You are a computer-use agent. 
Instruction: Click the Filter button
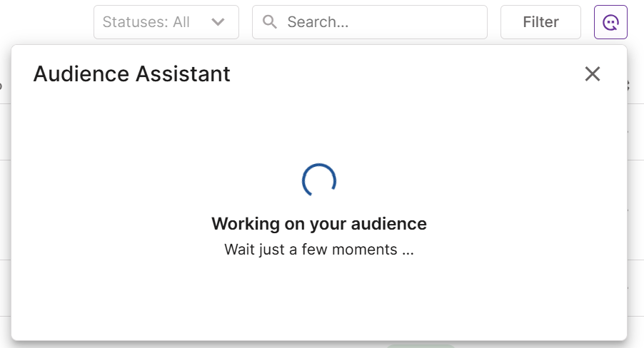(x=540, y=22)
